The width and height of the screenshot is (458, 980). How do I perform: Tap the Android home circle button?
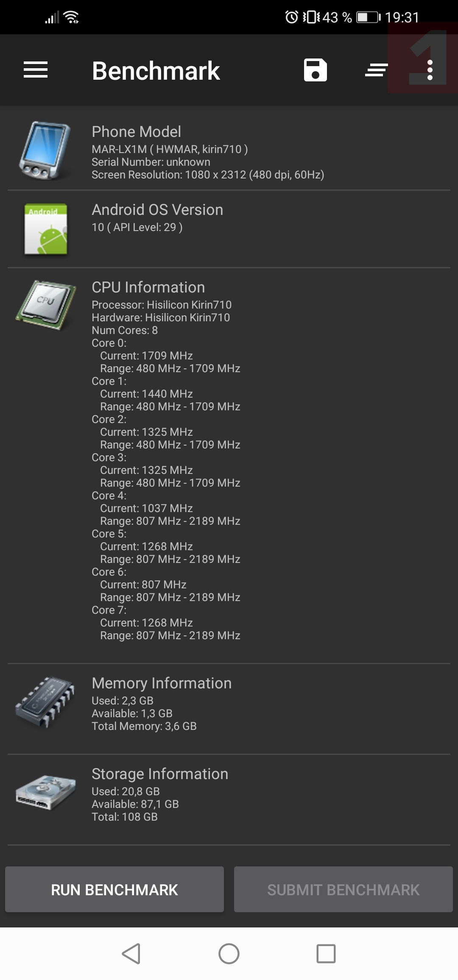(x=229, y=954)
